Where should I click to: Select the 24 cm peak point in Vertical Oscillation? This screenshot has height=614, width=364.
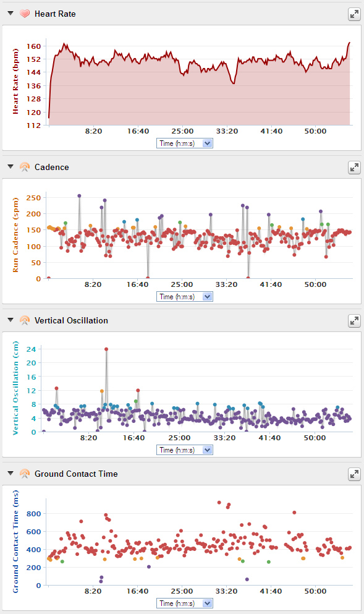point(106,349)
